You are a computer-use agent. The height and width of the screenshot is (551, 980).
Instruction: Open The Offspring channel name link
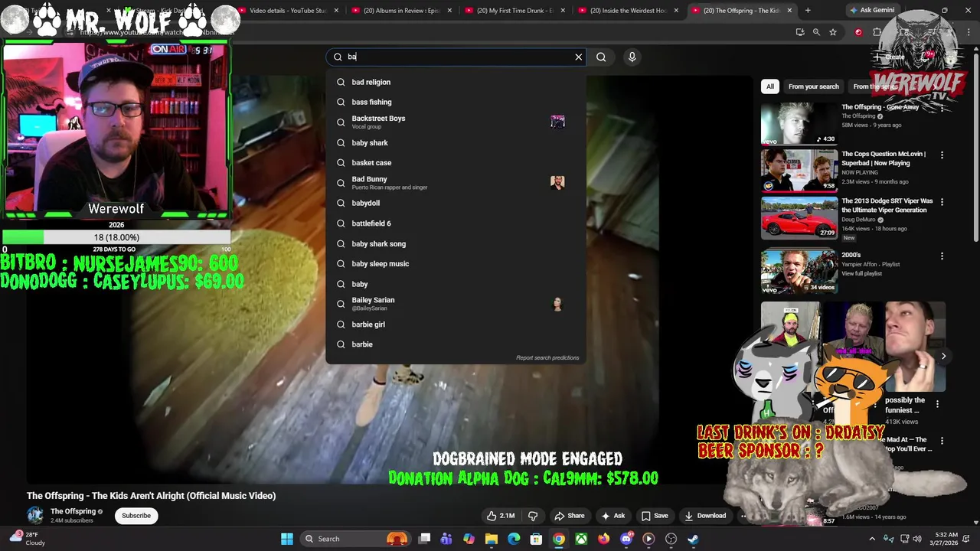pyautogui.click(x=73, y=511)
